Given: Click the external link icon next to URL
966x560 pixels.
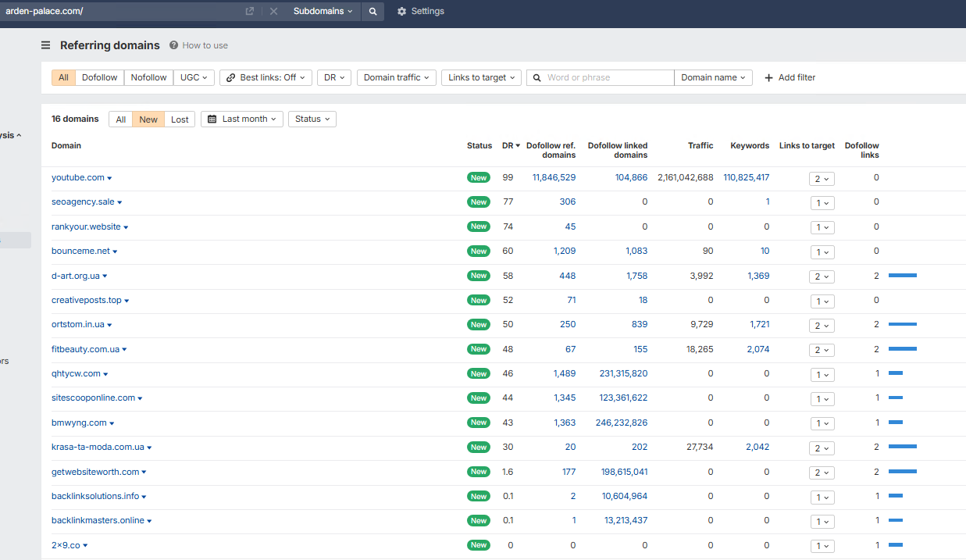Looking at the screenshot, I should 250,12.
